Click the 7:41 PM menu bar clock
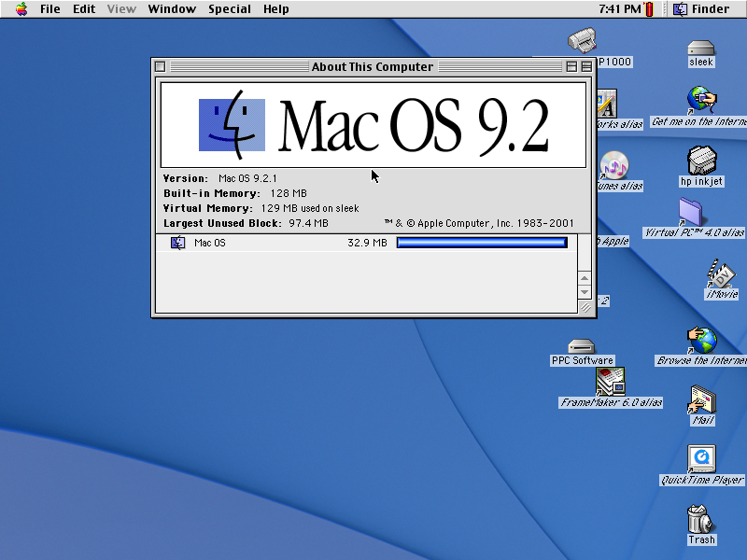The width and height of the screenshot is (747, 560). (x=620, y=9)
